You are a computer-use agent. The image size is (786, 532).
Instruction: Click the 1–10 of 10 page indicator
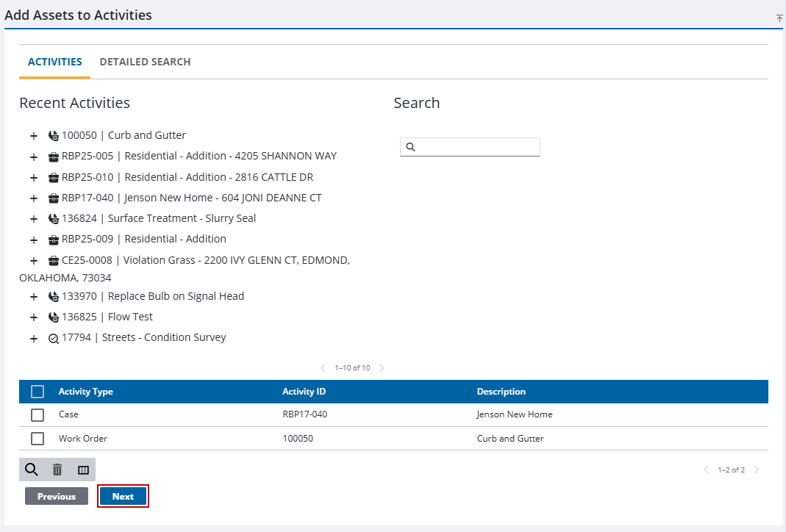[352, 368]
